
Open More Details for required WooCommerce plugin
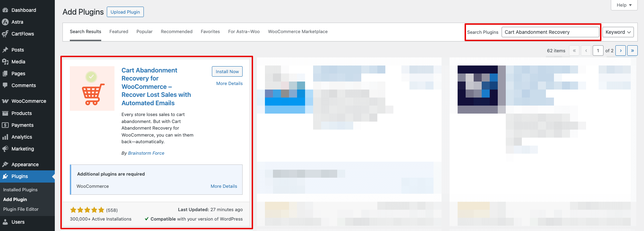(x=224, y=186)
